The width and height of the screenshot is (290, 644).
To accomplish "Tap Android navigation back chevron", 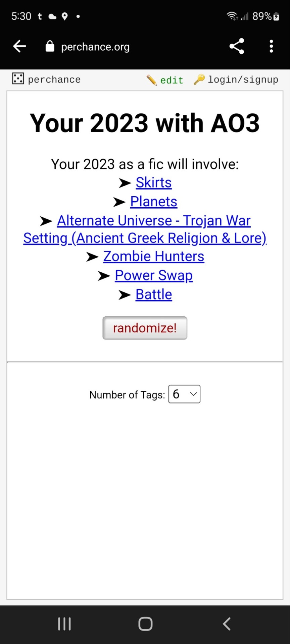I will click(227, 624).
